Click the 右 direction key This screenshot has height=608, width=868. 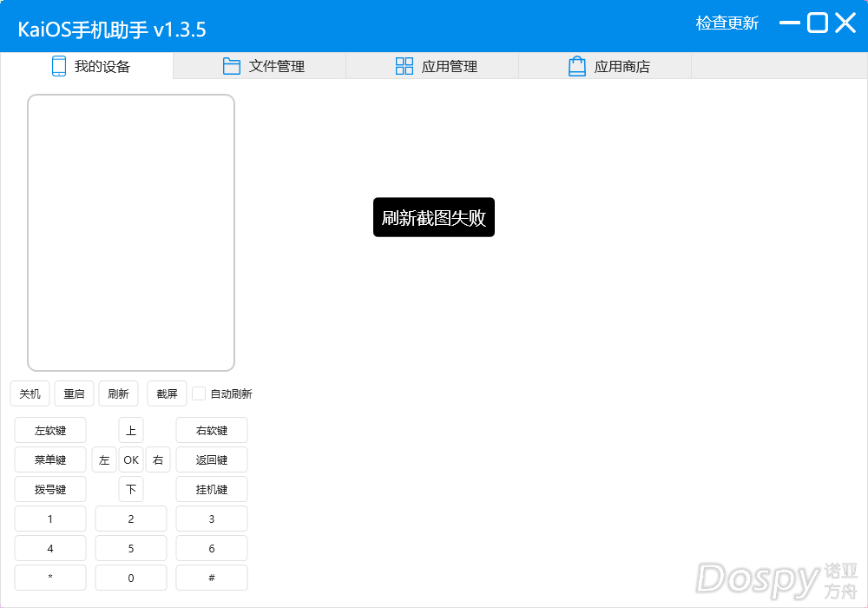pyautogui.click(x=158, y=459)
